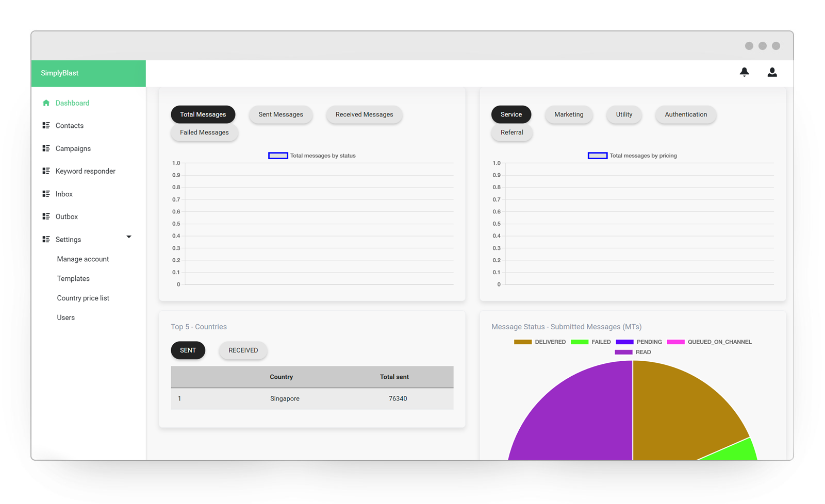Select the Total Messages filter chip
Image resolution: width=825 pixels, height=504 pixels.
click(x=203, y=114)
